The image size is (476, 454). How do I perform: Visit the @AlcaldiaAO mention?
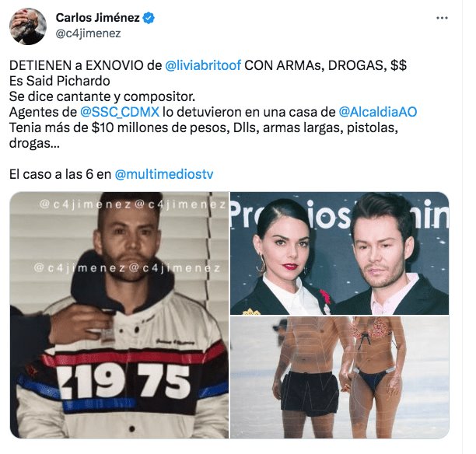[x=378, y=112]
